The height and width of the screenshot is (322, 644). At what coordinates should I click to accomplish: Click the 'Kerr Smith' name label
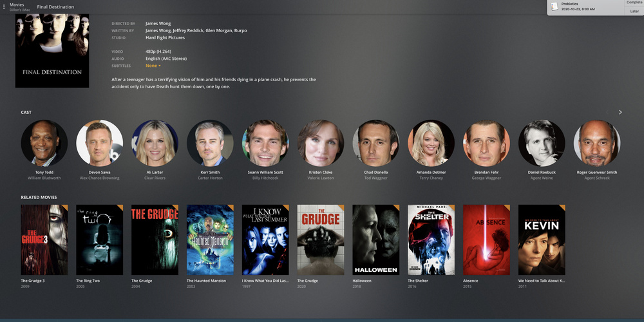click(x=210, y=173)
